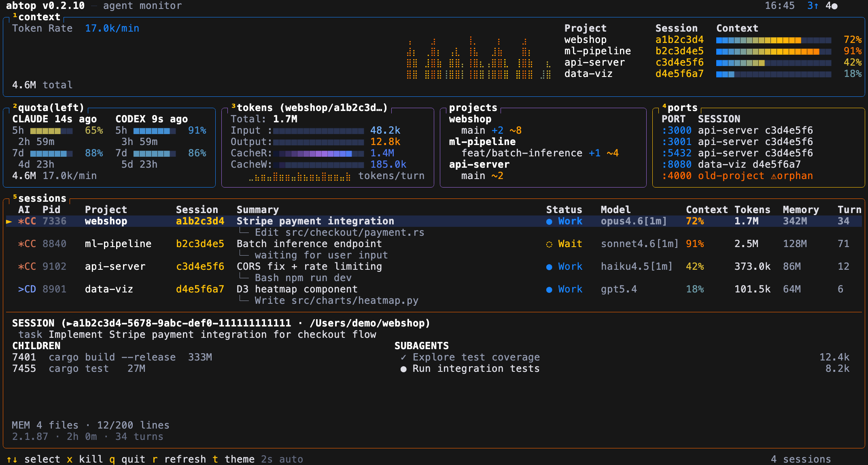Viewport: 868px width, 465px height.
Task: Click the 4 status dot in top bar
Action: click(x=834, y=6)
